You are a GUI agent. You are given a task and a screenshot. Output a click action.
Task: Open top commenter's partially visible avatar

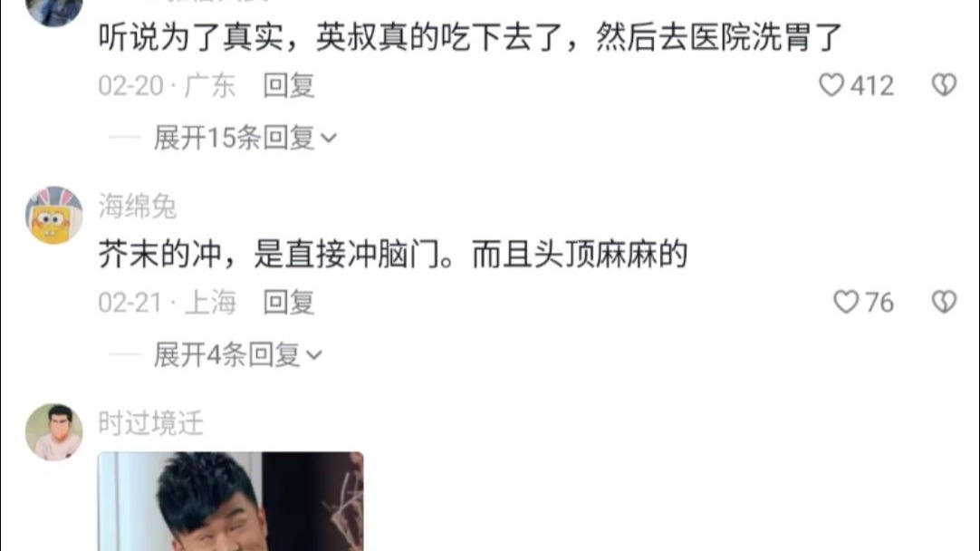click(x=53, y=13)
